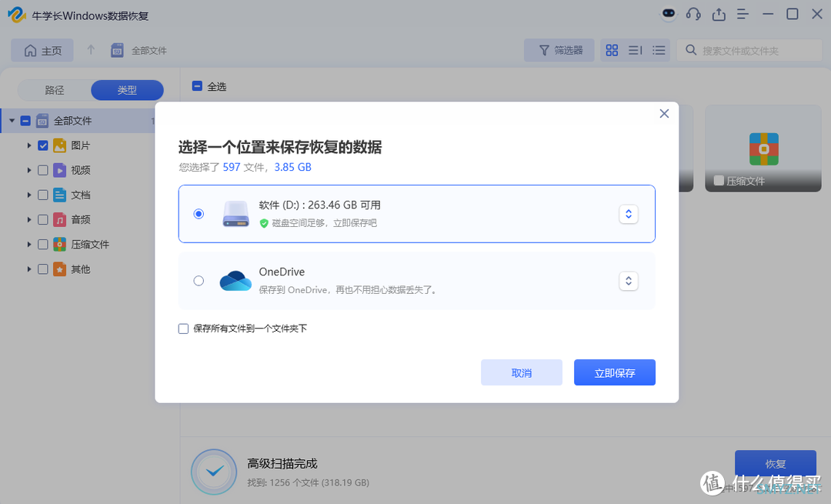This screenshot has width=831, height=504.
Task: Close the save location dialog
Action: point(664,114)
